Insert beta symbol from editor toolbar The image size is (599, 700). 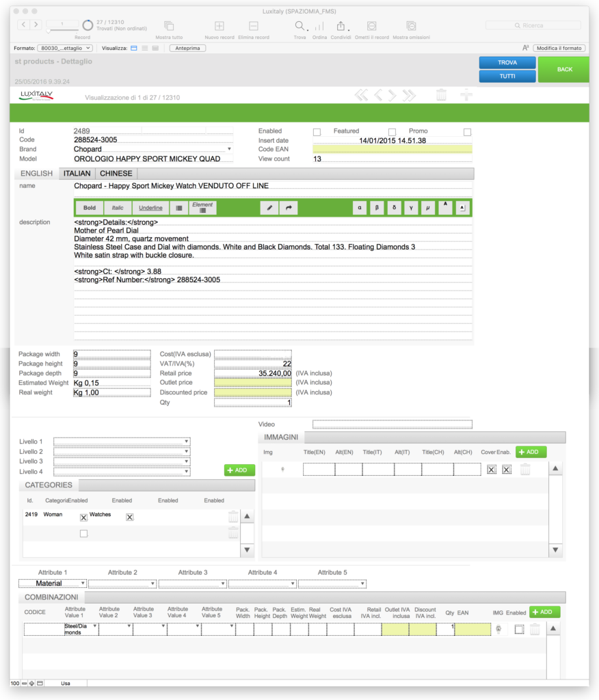point(377,208)
